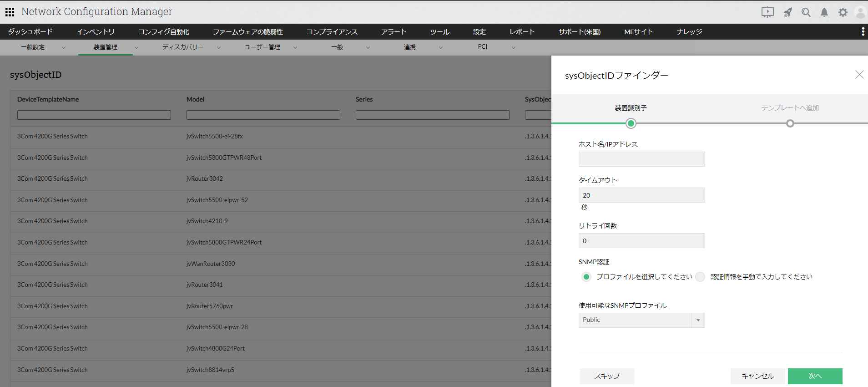Open the ナレッジ menu

[689, 31]
